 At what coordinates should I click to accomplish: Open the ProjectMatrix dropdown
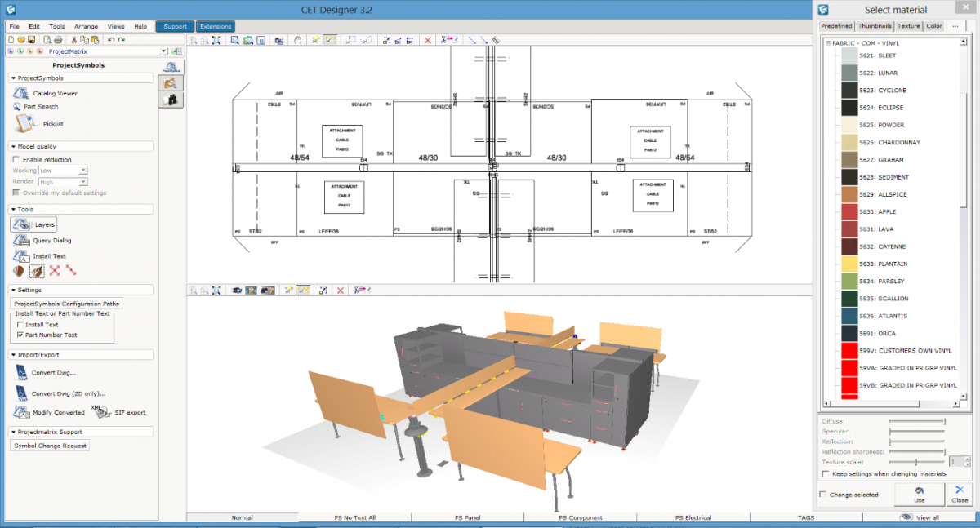163,51
